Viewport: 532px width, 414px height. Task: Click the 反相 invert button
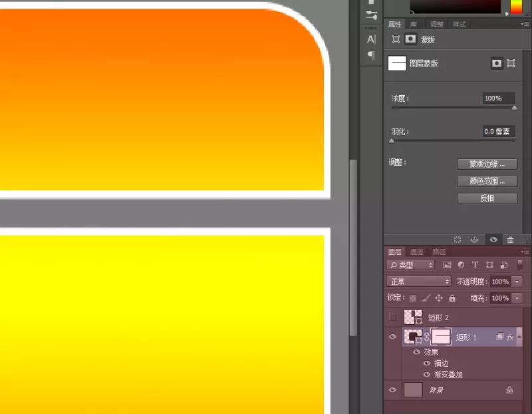click(x=487, y=198)
